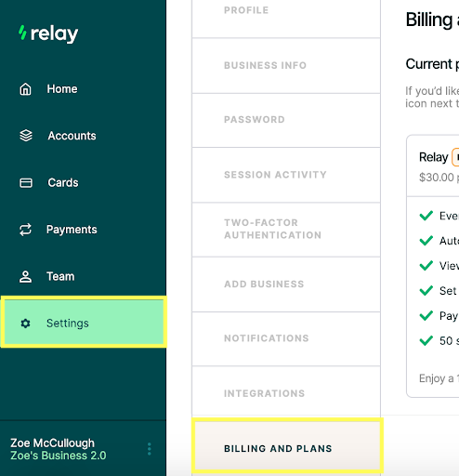Viewport: 459px width, 476px height.
Task: Click Zoe's Business 2.0 business name
Action: [59, 456]
